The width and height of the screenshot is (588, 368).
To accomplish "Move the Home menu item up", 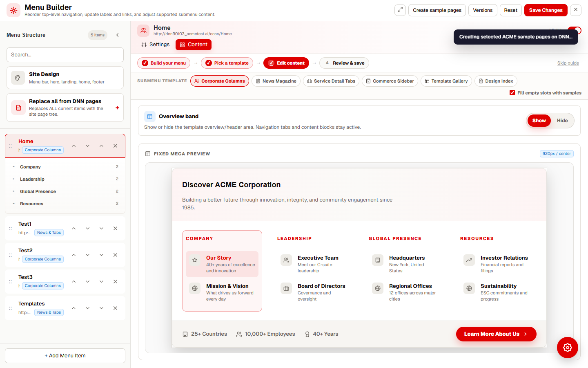I will (x=73, y=146).
